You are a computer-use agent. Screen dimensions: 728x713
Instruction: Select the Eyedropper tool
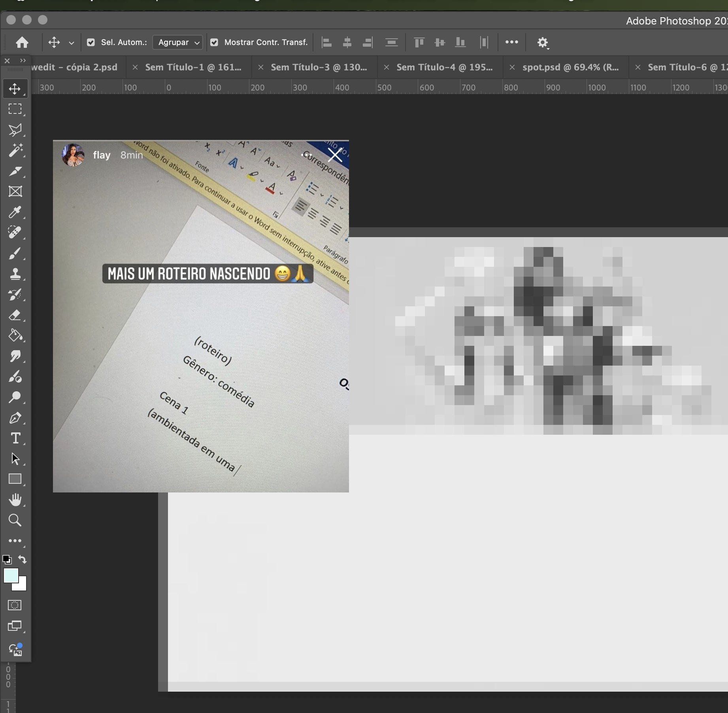15,212
